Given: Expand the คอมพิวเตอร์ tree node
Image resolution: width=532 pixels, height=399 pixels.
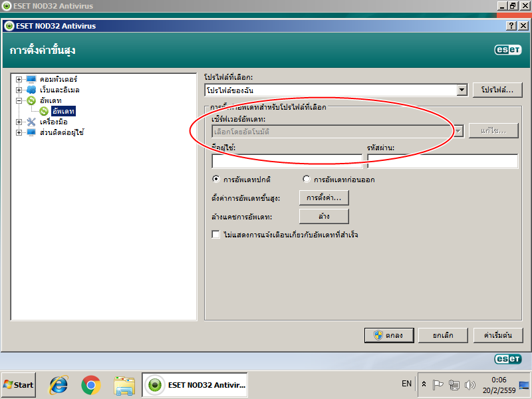Looking at the screenshot, I should pos(19,79).
